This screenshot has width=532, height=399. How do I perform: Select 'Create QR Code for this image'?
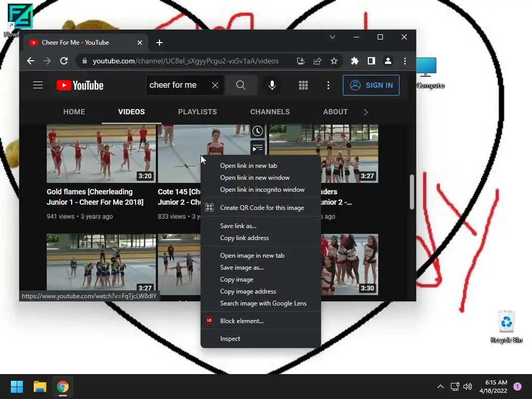(261, 208)
